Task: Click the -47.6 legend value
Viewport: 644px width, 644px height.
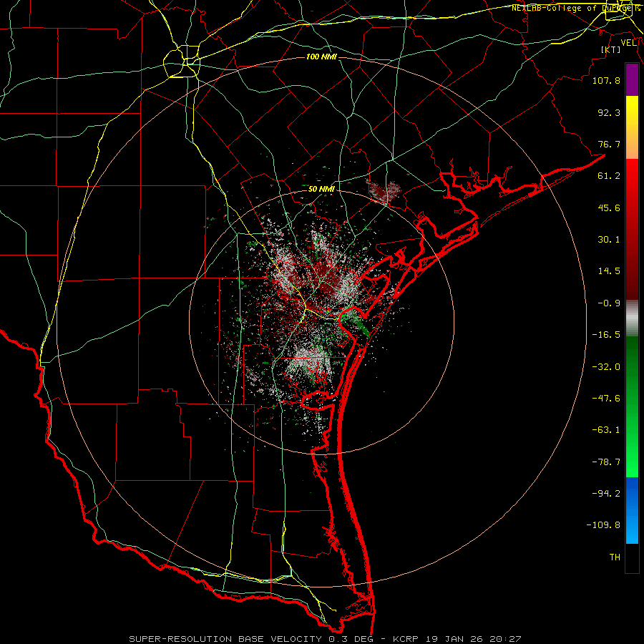Action: (606, 399)
